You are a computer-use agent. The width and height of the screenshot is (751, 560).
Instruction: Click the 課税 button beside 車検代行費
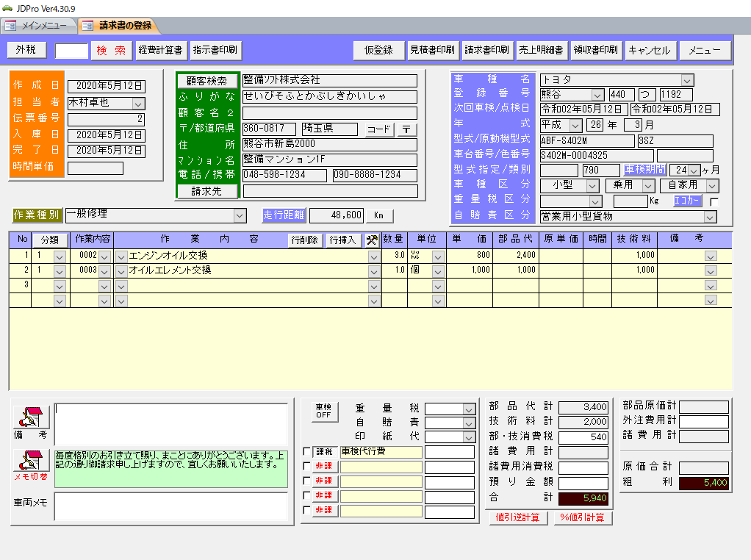point(325,452)
